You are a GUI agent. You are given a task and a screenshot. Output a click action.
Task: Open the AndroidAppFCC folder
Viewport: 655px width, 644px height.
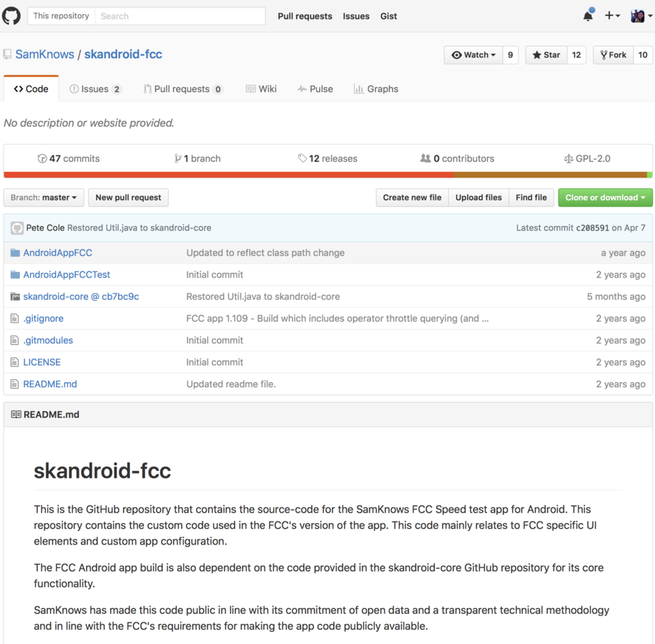[x=58, y=253]
